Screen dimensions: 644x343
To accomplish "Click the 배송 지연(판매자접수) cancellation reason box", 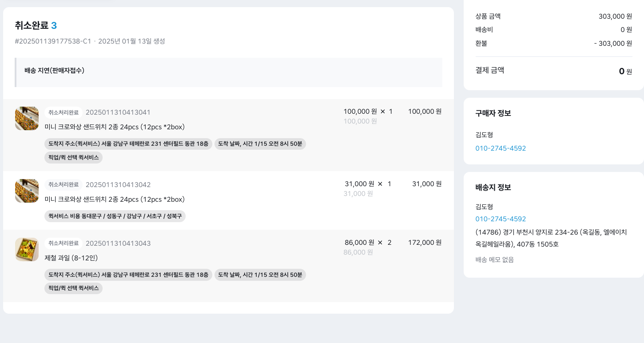I will coord(229,72).
